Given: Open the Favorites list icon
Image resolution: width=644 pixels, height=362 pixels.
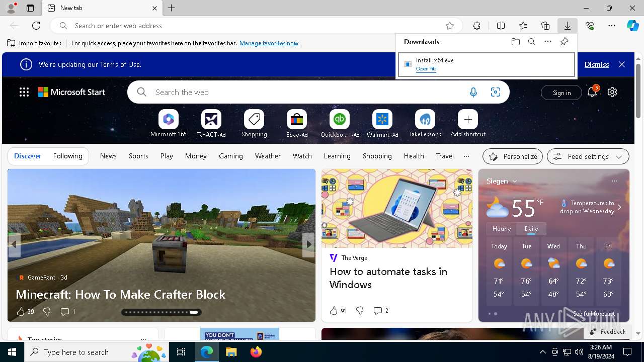Looking at the screenshot, I should coord(523,26).
